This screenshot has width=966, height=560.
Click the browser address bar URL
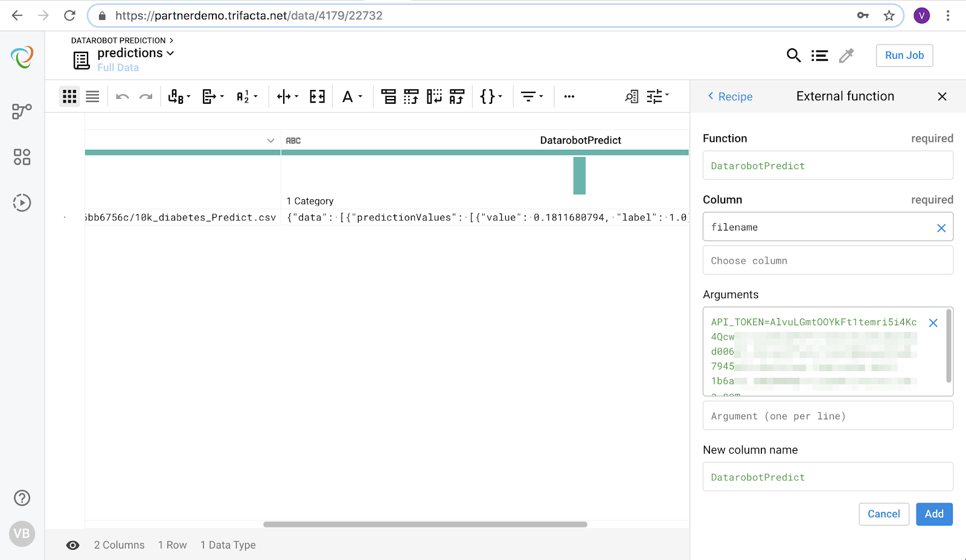click(x=249, y=16)
